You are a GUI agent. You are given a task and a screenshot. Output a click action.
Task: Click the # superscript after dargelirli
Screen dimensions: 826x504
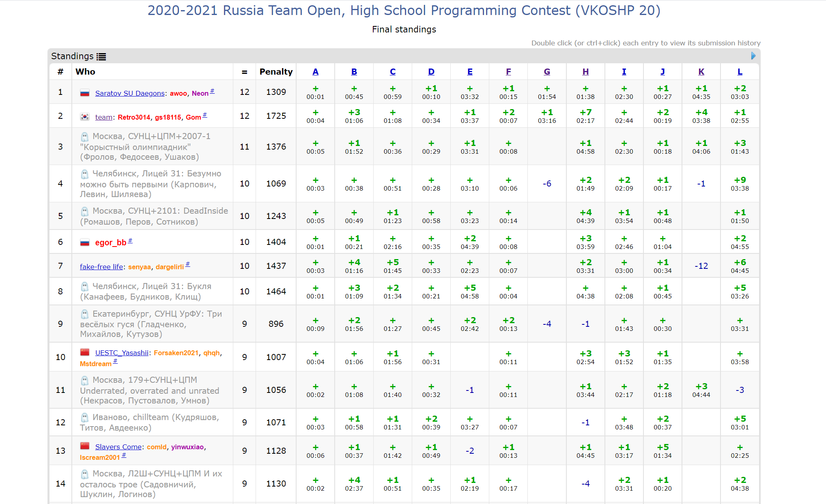pos(187,264)
